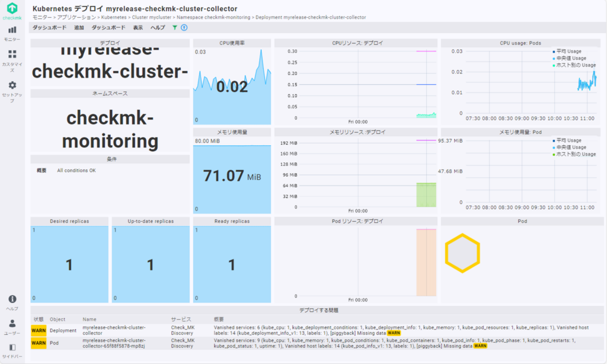
Task: Sort by the 概要 column header
Action: [x=219, y=320]
